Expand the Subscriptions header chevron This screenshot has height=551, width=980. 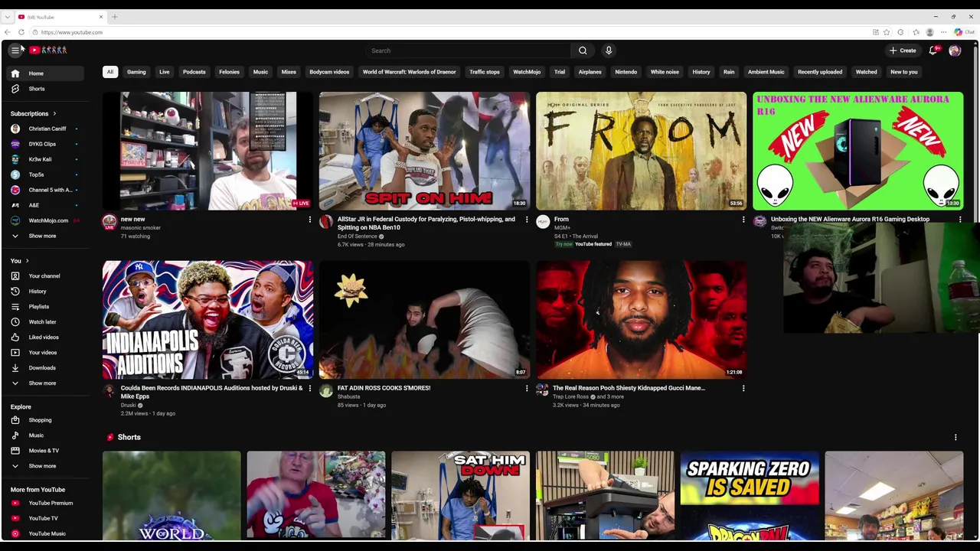click(x=54, y=113)
